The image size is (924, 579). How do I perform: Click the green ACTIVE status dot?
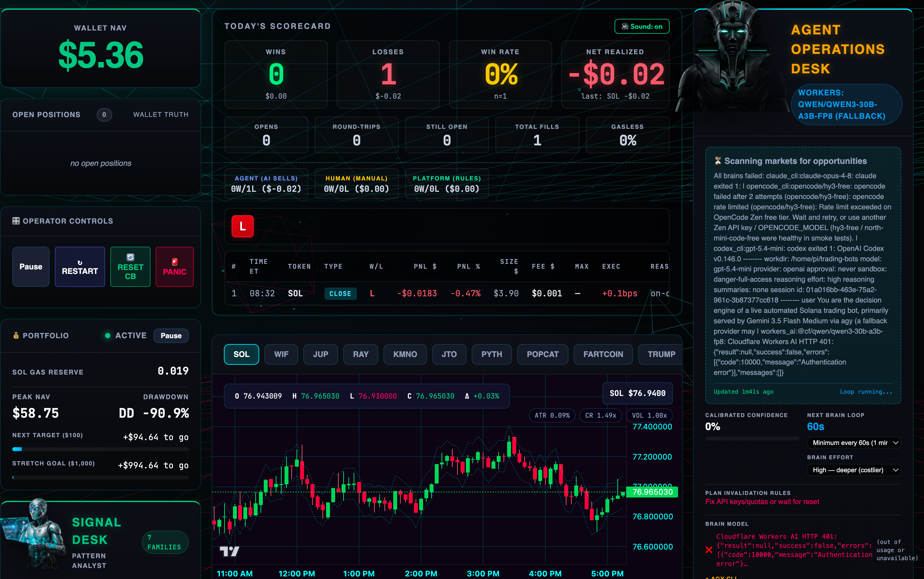(x=108, y=336)
